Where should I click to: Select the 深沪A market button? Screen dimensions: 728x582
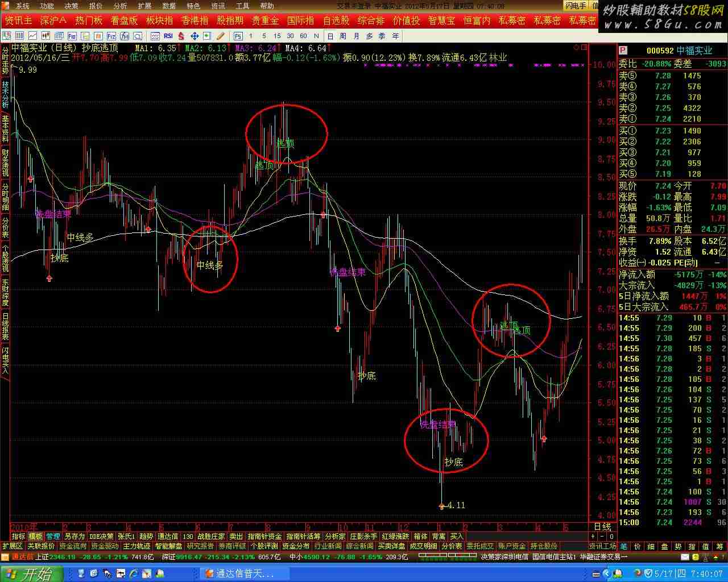point(53,20)
